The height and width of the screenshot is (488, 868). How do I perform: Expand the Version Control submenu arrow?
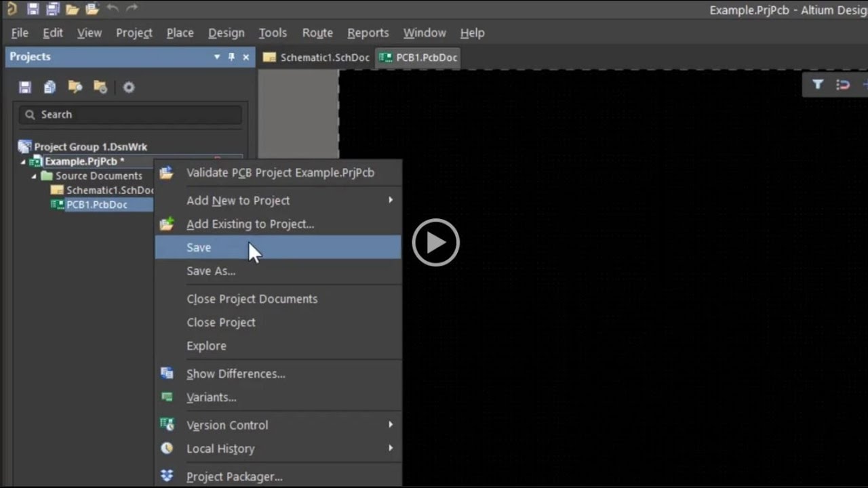click(390, 424)
